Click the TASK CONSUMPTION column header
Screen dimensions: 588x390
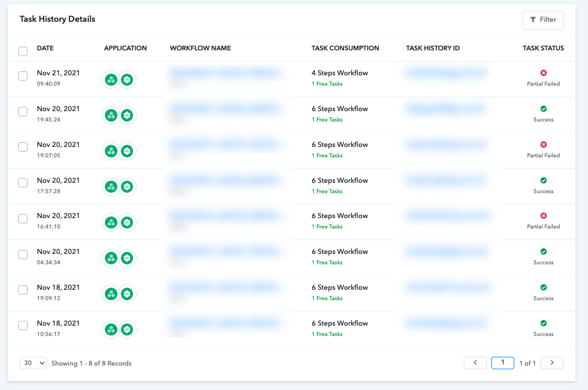[x=345, y=48]
